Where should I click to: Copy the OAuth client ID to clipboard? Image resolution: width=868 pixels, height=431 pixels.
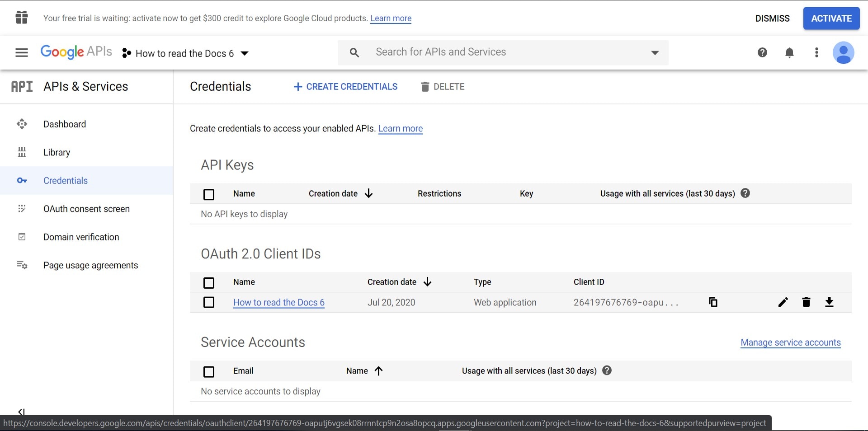point(713,302)
